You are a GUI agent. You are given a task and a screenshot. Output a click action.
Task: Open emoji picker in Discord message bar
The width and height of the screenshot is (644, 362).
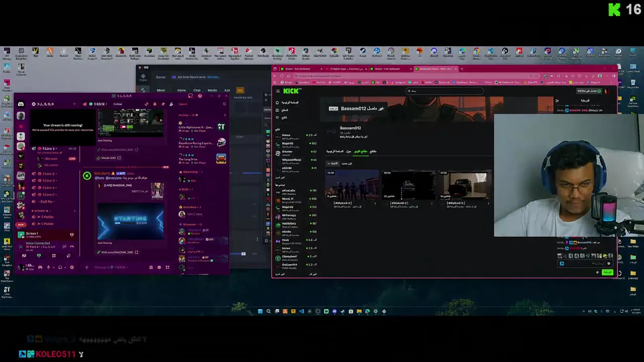(x=159, y=267)
